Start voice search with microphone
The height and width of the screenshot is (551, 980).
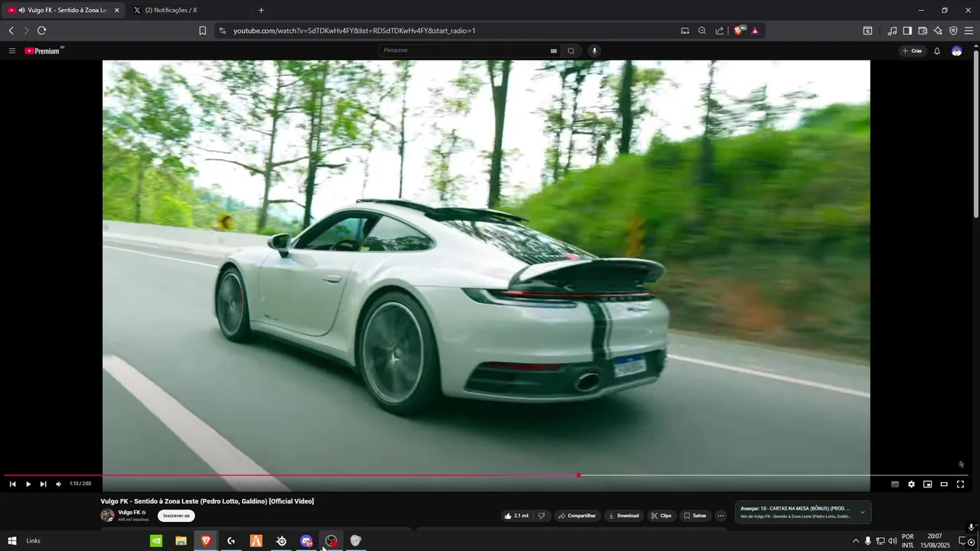(594, 51)
